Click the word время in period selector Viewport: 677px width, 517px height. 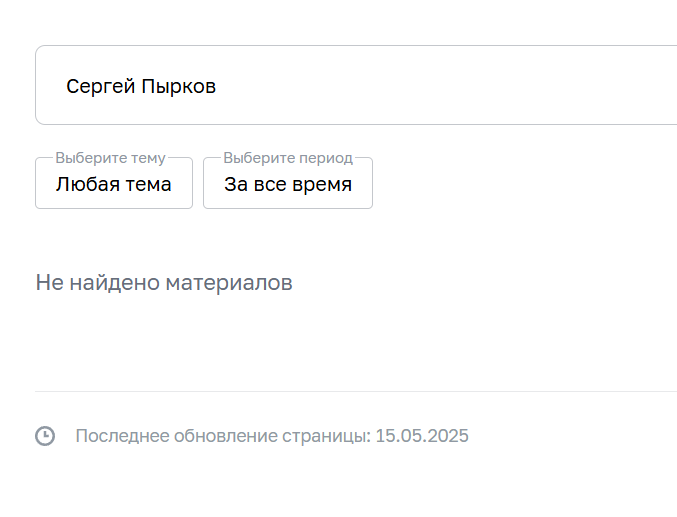tap(323, 184)
